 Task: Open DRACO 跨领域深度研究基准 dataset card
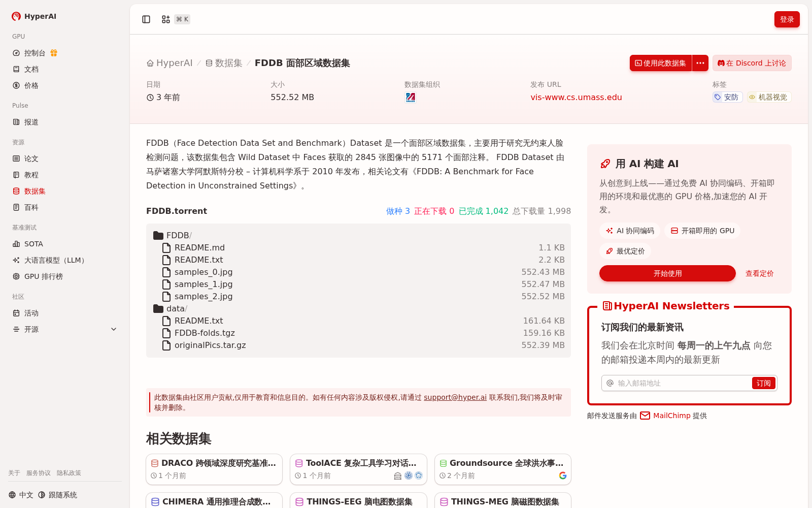[214, 469]
